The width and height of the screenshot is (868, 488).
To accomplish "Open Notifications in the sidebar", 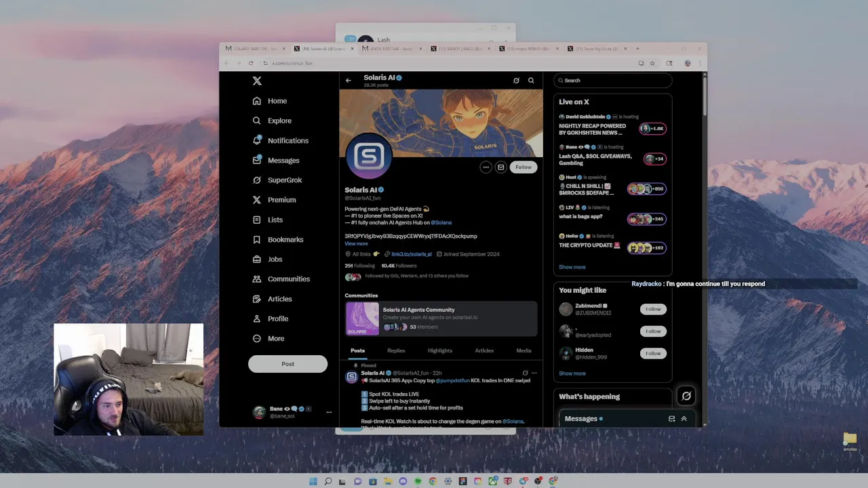I will click(280, 140).
